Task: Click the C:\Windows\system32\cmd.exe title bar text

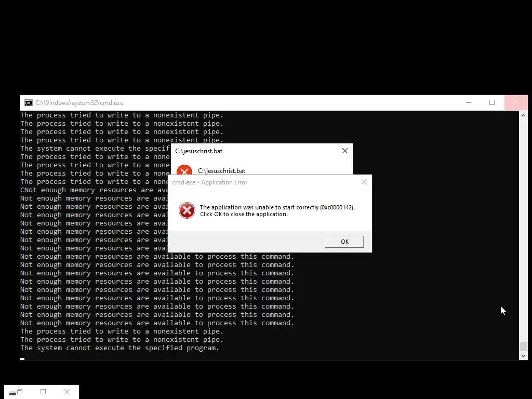Action: [79, 103]
